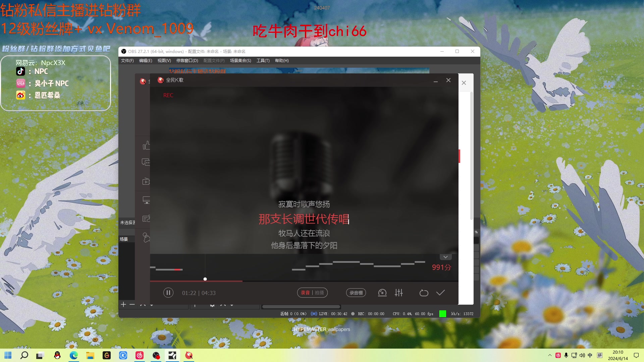
Task: Close the panel behind with the gray X
Action: click(x=464, y=83)
